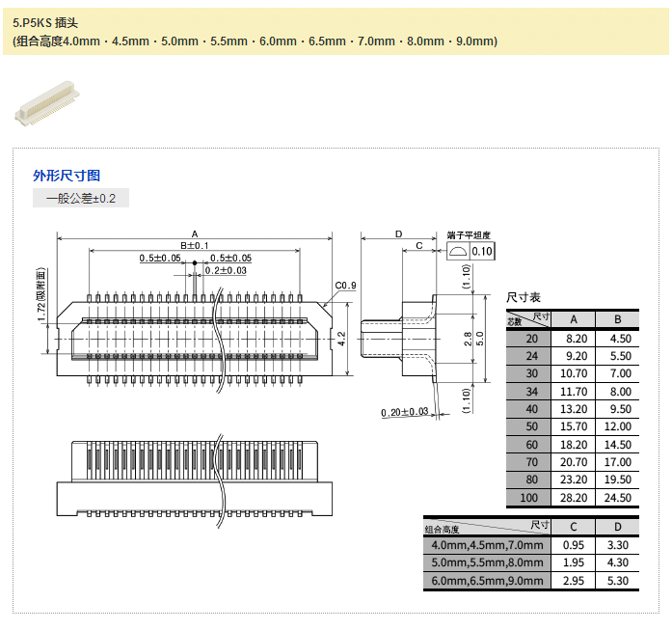The height and width of the screenshot is (630, 672).
Task: Click the 外形尺寸图 section title
Action: coord(67,176)
